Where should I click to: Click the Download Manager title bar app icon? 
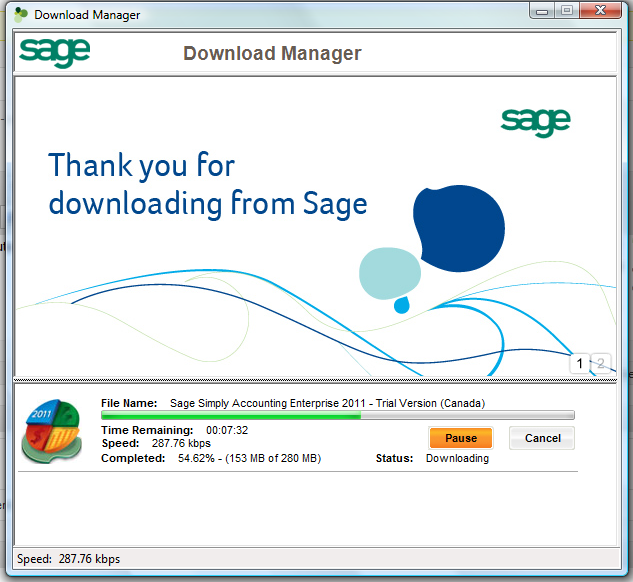point(21,15)
